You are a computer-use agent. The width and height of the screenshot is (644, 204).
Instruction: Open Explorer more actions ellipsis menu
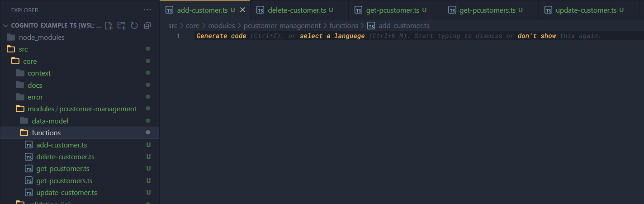pos(147,10)
